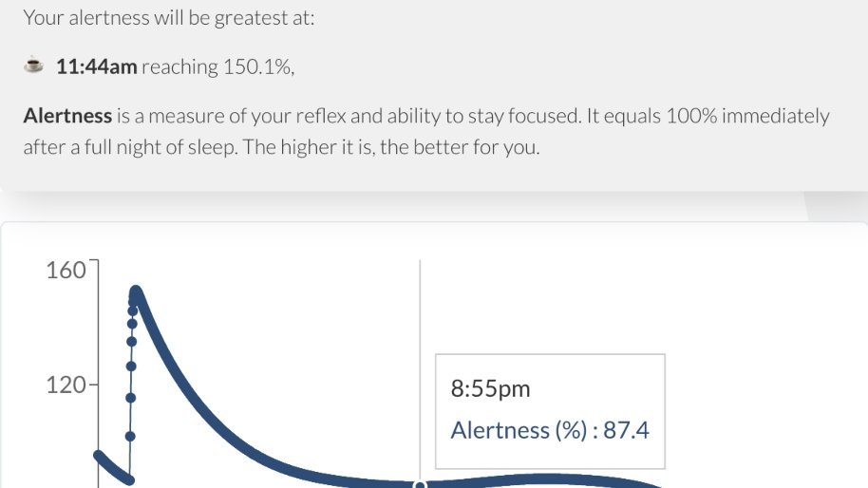Click the 11:44am peak time text

[x=97, y=66]
